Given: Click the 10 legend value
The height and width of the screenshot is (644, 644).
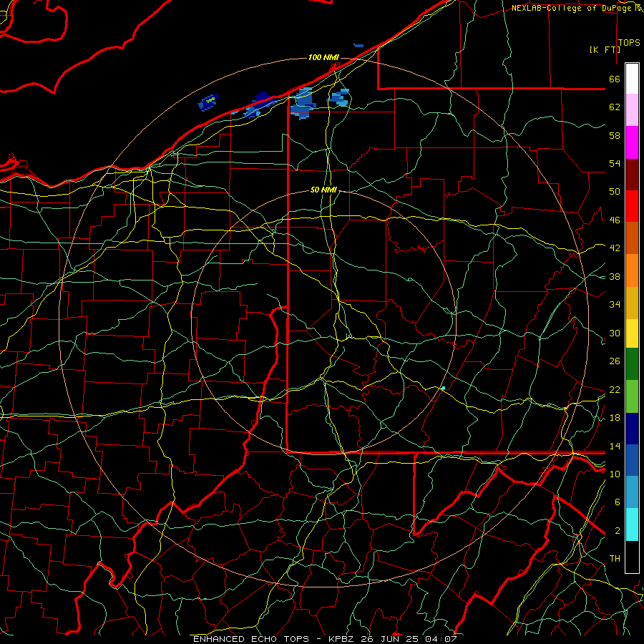Looking at the screenshot, I should point(615,474).
